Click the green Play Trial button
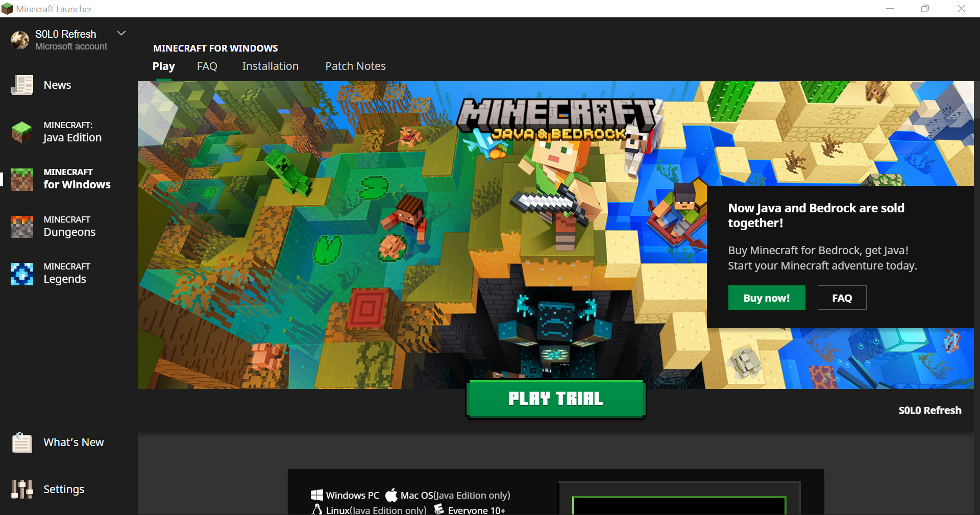This screenshot has height=515, width=980. pos(556,399)
